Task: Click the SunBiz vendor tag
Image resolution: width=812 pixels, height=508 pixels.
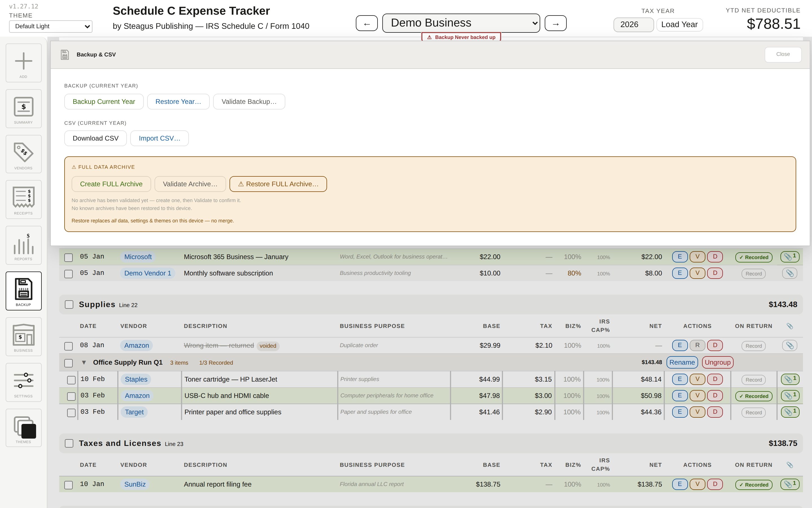Action: 135,484
